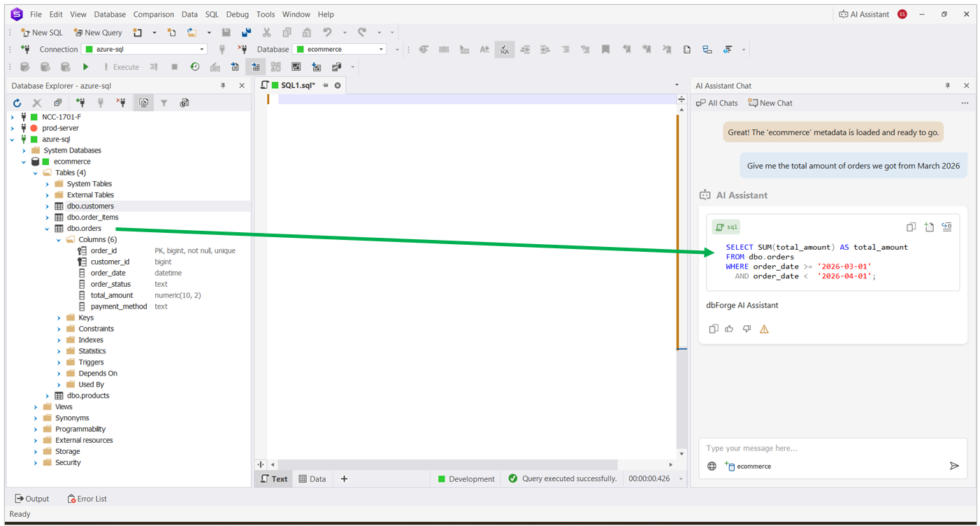The width and height of the screenshot is (980, 526).
Task: Expand the dbo.customers table node
Action: [48, 206]
